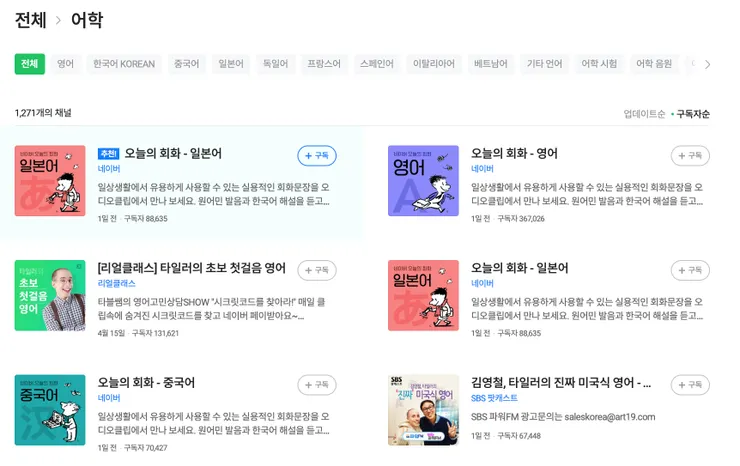This screenshot has width=740, height=466.
Task: Subscribe to 김영철, 타일러의 진짜 미국식 영어
Action: click(x=690, y=385)
